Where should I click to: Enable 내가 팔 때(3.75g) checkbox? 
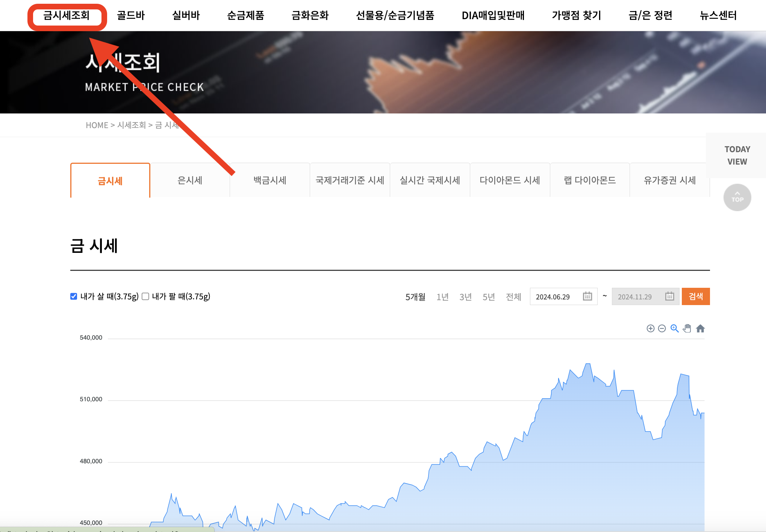point(145,296)
